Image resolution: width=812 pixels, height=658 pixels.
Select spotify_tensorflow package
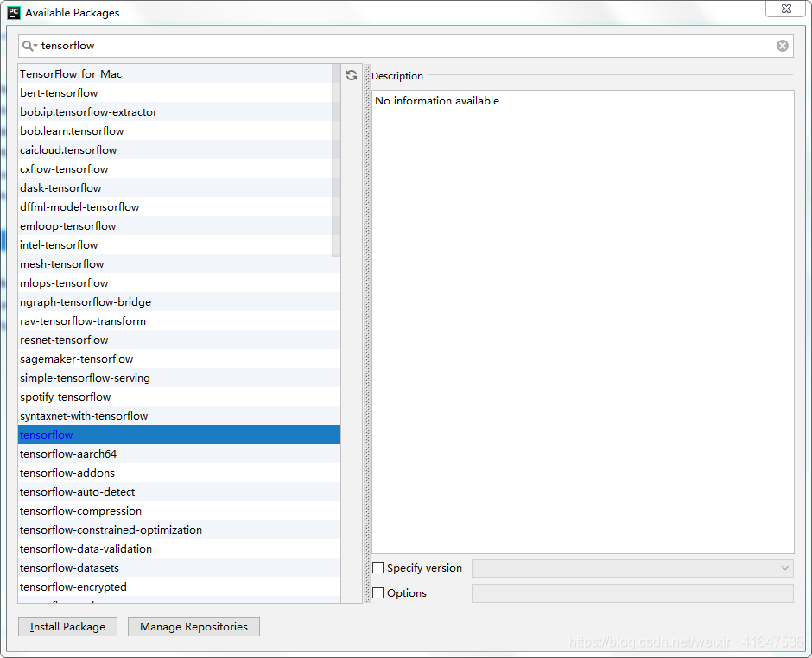click(179, 396)
